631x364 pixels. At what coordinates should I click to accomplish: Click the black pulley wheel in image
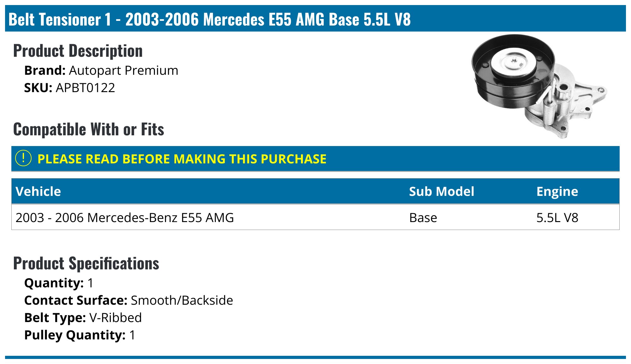[513, 71]
